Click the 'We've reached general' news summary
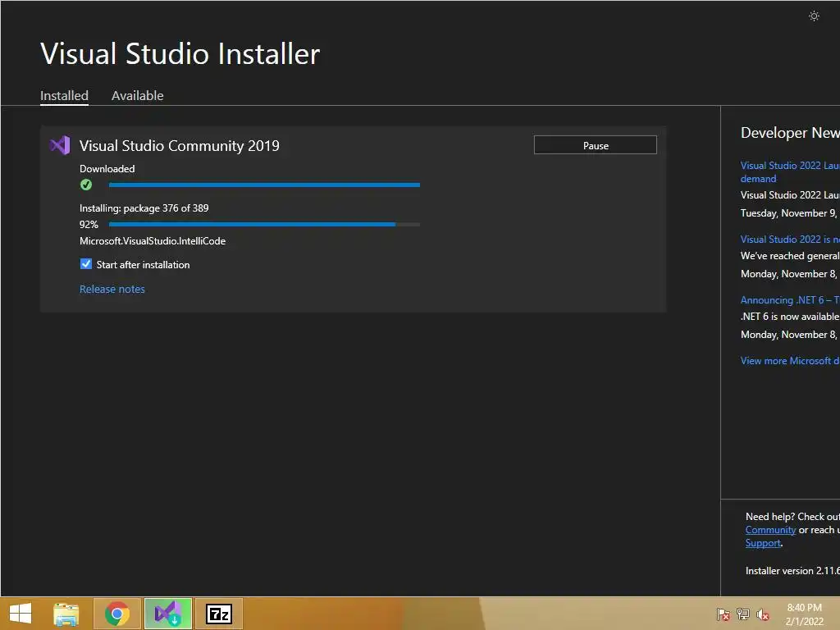 (790, 256)
